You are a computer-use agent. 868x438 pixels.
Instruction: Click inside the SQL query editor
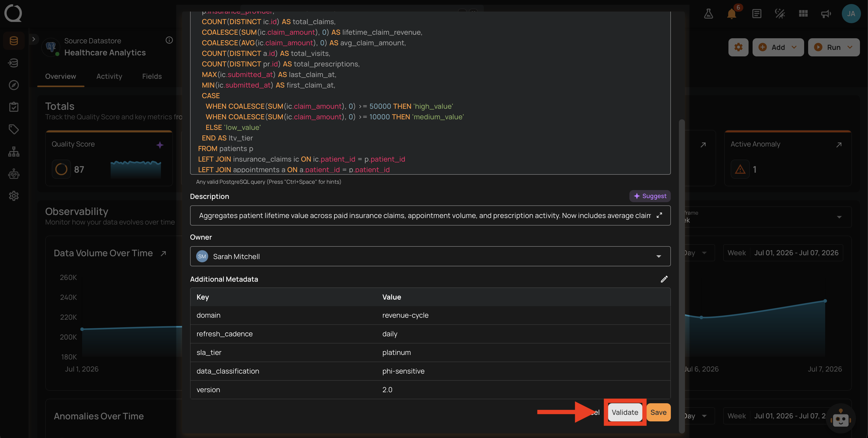point(430,93)
